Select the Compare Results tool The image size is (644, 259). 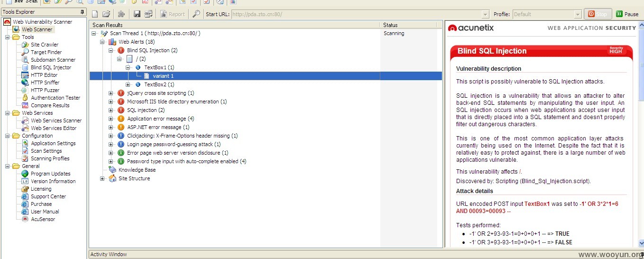[x=50, y=105]
